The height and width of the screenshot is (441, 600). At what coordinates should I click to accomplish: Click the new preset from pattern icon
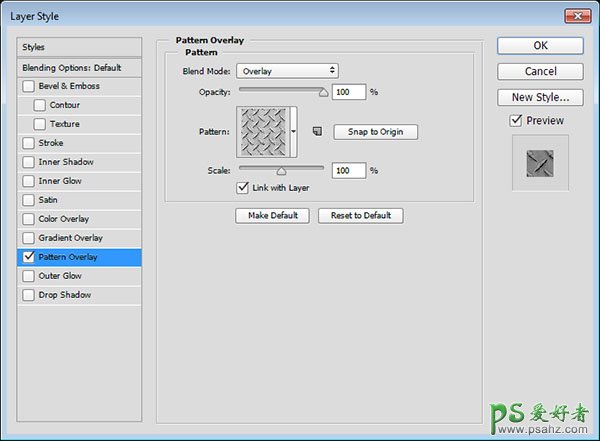pyautogui.click(x=316, y=131)
